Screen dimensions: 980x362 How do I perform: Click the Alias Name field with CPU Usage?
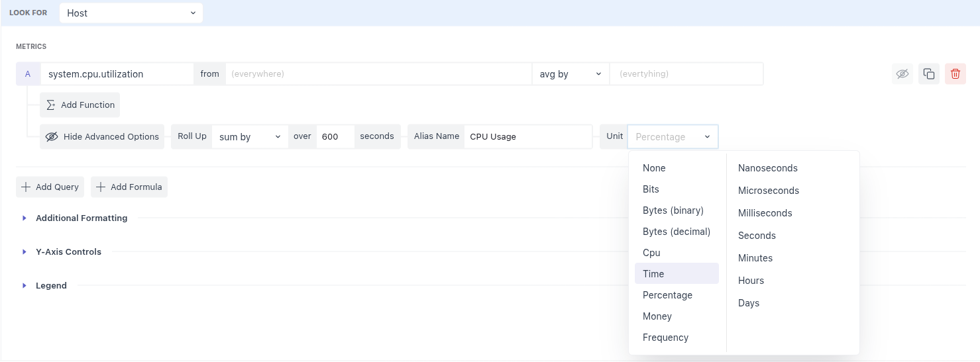(527, 136)
